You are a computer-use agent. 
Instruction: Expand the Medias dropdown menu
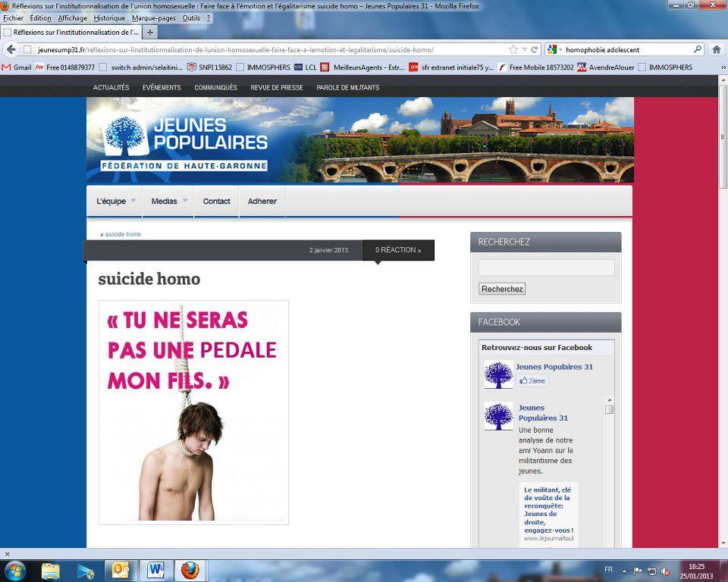pyautogui.click(x=168, y=201)
